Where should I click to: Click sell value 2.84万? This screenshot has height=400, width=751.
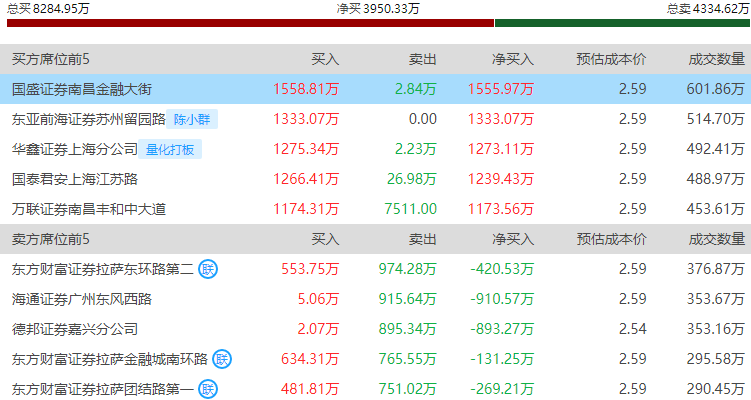click(416, 89)
